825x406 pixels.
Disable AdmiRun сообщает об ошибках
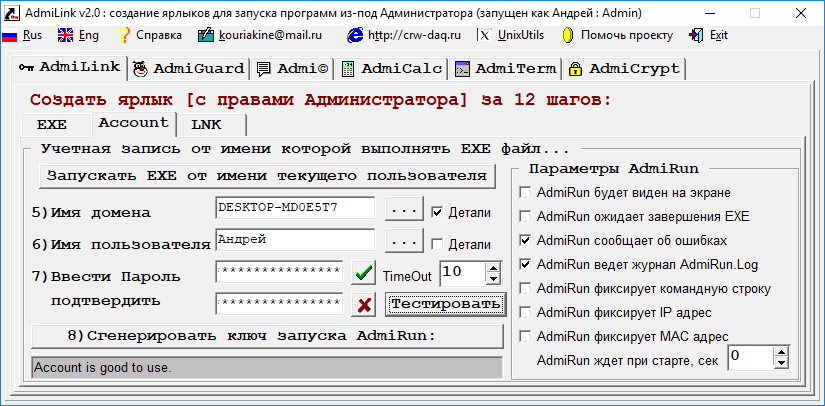pyautogui.click(x=525, y=241)
